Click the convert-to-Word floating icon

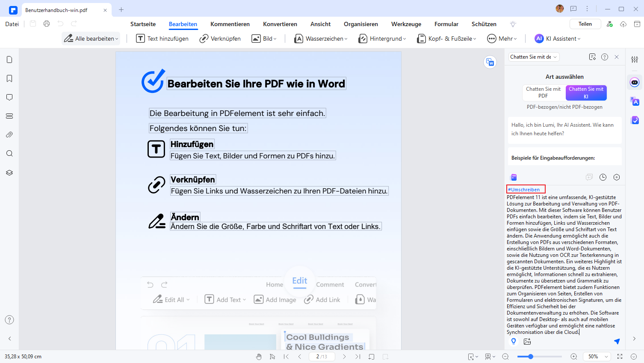[490, 62]
